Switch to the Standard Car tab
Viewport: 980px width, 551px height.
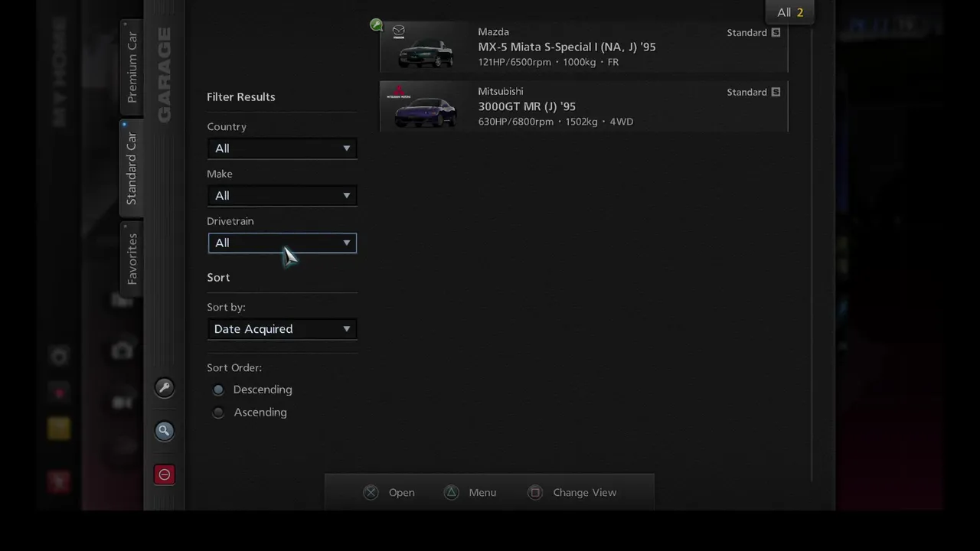pos(132,168)
